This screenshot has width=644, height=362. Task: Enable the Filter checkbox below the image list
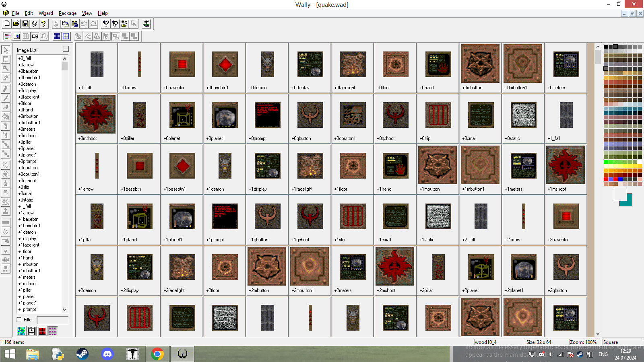pyautogui.click(x=19, y=319)
